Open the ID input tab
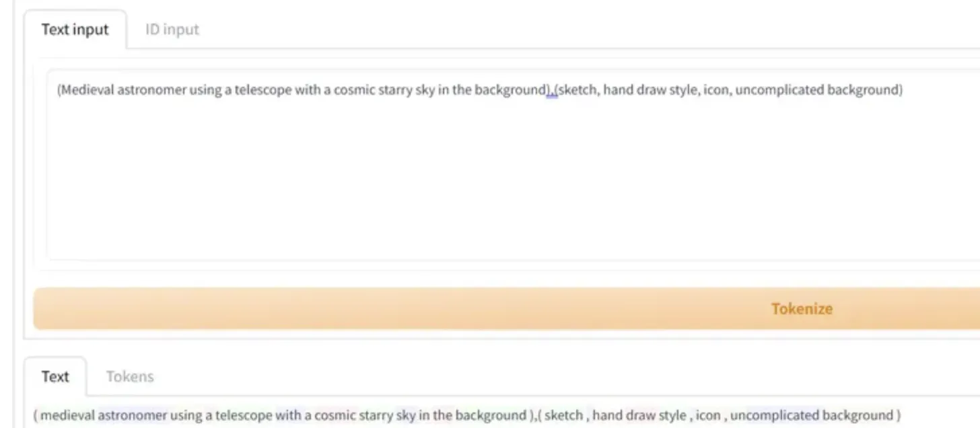Image resolution: width=980 pixels, height=428 pixels. point(172,30)
